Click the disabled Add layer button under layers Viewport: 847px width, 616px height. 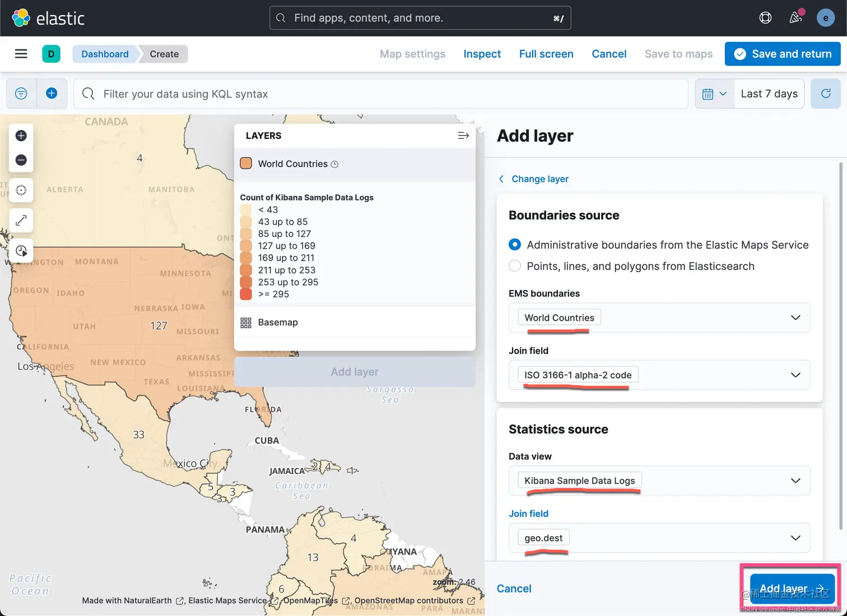click(355, 372)
